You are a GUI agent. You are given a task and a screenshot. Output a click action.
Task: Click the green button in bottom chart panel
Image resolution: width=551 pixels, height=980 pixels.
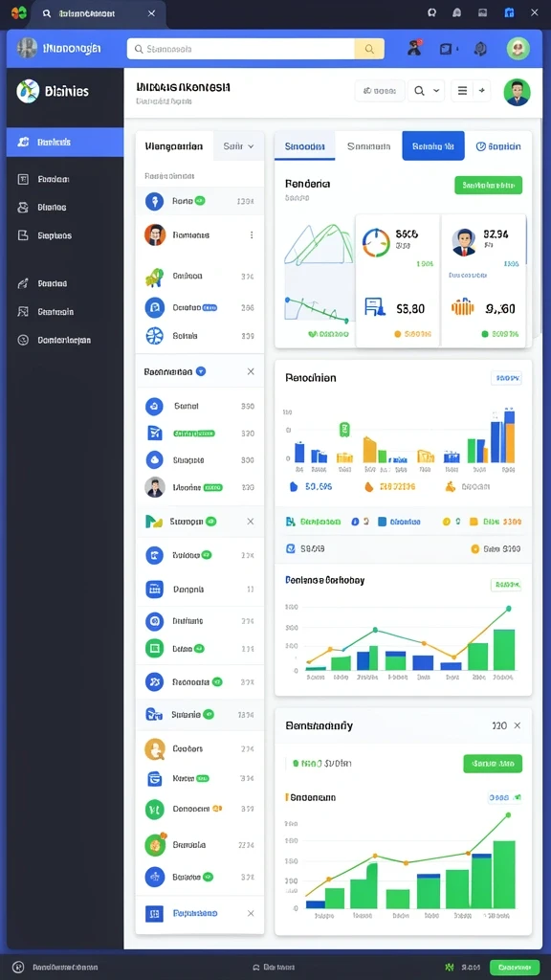493,763
